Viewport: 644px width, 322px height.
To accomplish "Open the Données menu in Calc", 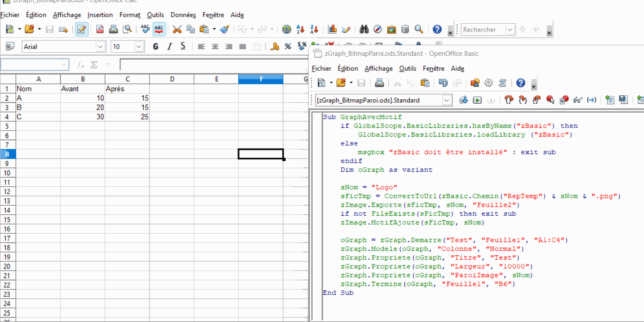I will [x=183, y=15].
